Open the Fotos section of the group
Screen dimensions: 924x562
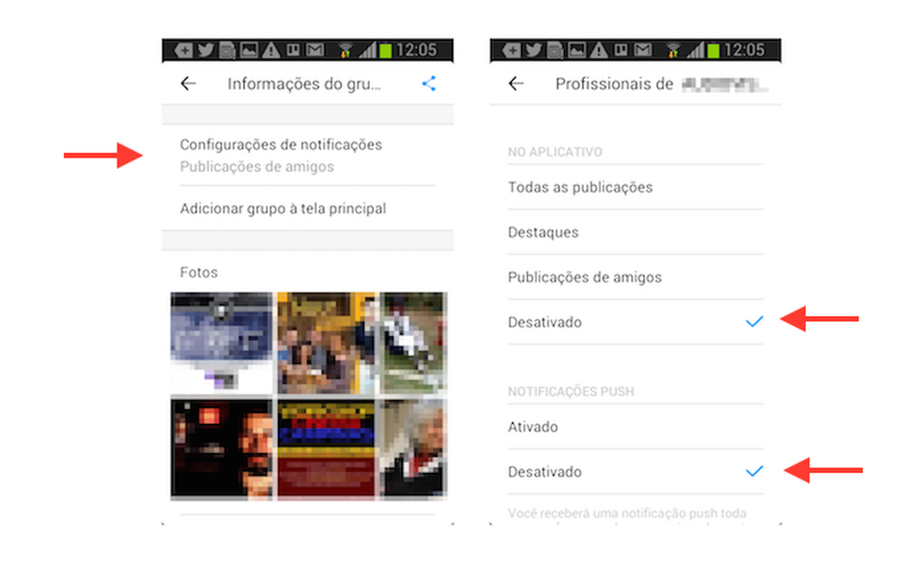[195, 272]
